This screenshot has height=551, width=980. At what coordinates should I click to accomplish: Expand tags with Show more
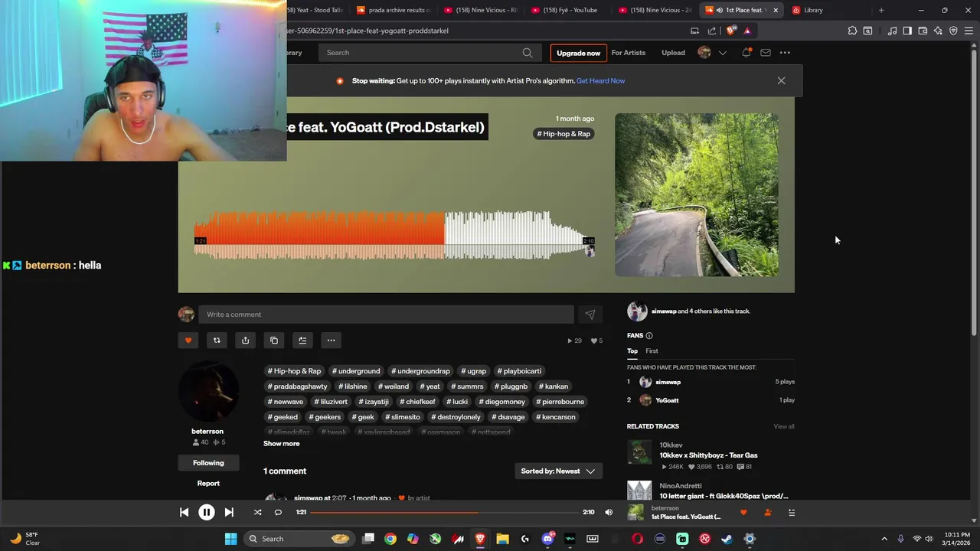[x=282, y=444]
